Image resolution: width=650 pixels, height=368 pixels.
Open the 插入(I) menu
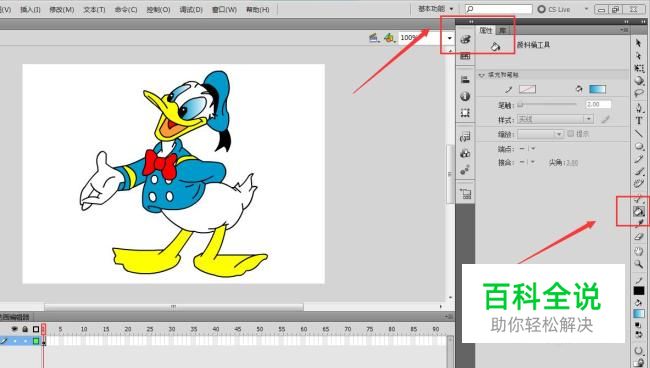coord(30,9)
